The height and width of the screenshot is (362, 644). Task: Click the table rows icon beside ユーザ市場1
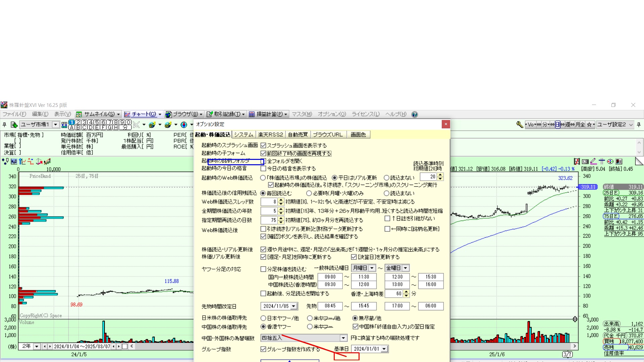coord(64,125)
